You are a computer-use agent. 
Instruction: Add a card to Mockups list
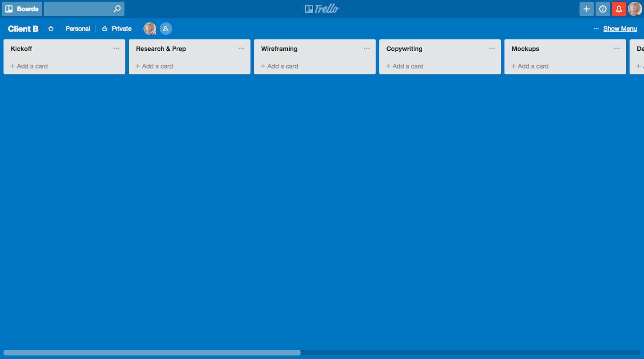(530, 66)
